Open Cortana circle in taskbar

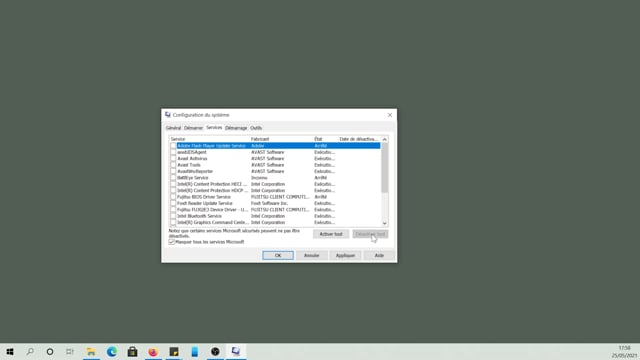point(50,351)
